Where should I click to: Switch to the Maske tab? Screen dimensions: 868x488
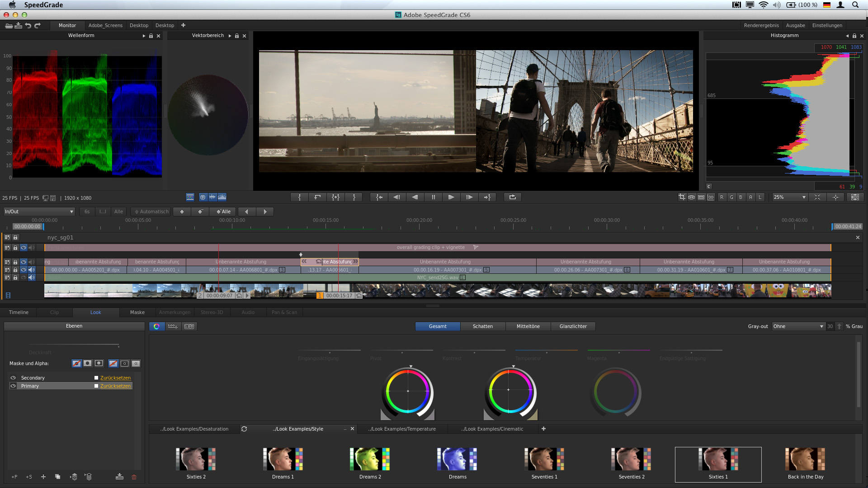click(x=137, y=312)
